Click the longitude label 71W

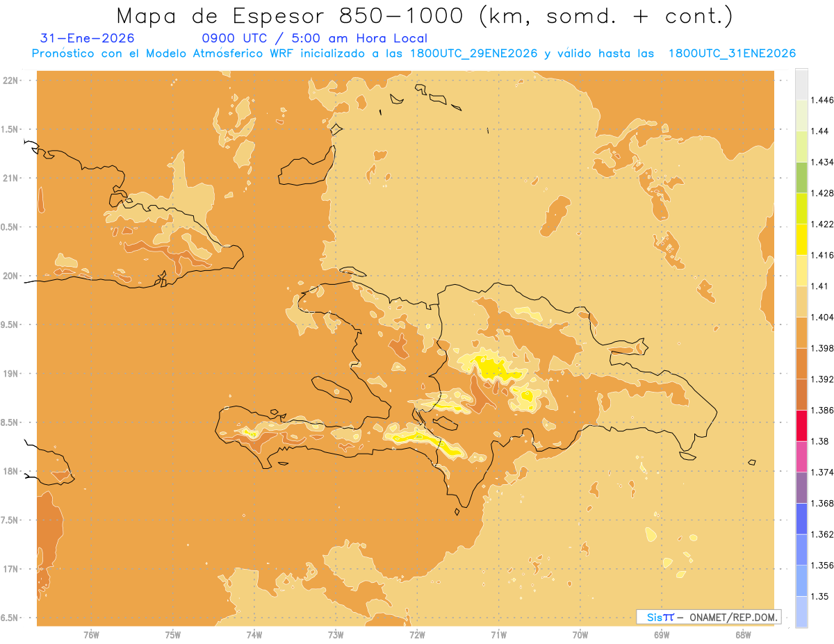498,635
